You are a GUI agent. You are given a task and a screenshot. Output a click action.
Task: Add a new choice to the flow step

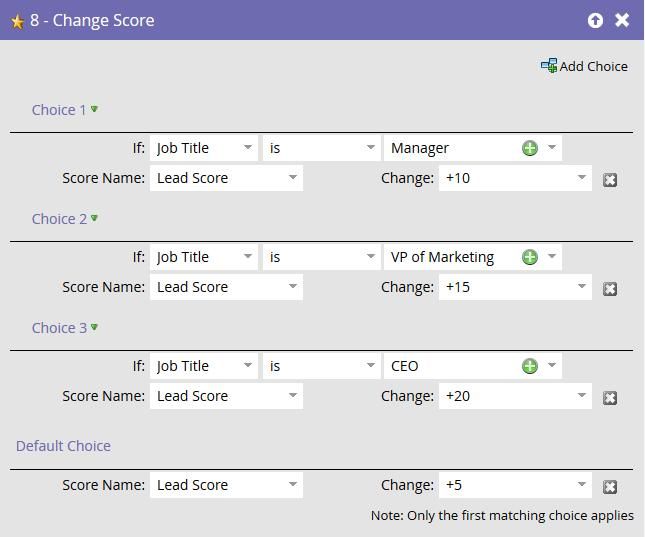point(584,66)
